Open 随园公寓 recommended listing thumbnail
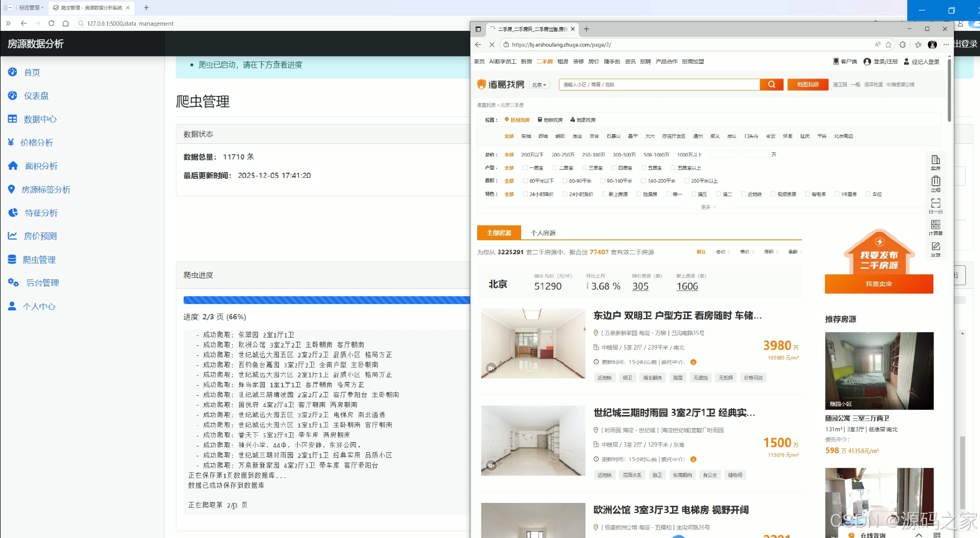The height and width of the screenshot is (538, 980). pyautogui.click(x=879, y=371)
